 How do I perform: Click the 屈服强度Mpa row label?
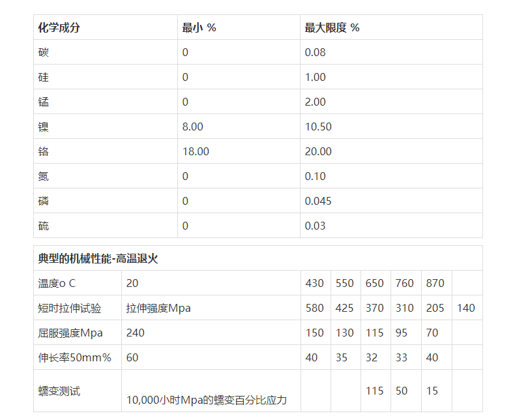coord(70,333)
